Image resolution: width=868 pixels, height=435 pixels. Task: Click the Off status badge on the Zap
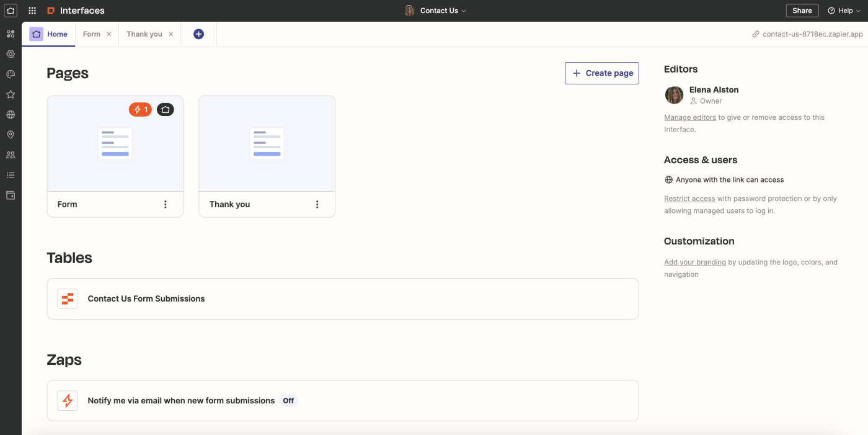[288, 400]
